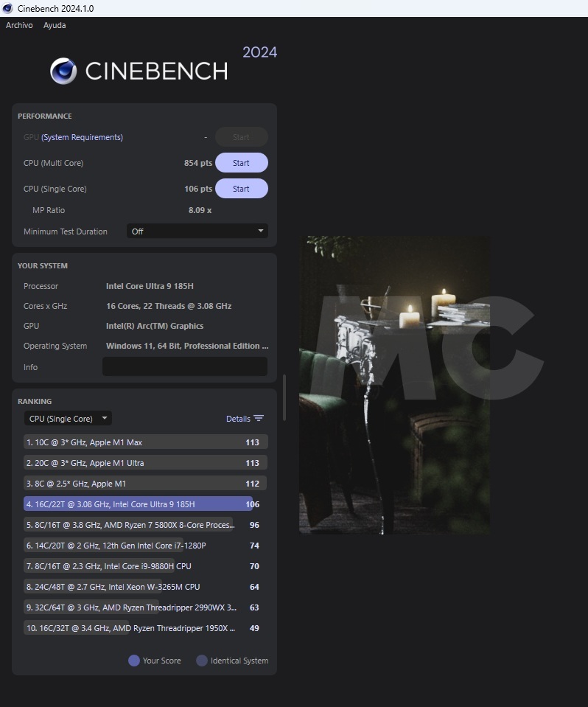Click the Identical System legend circle

(202, 661)
